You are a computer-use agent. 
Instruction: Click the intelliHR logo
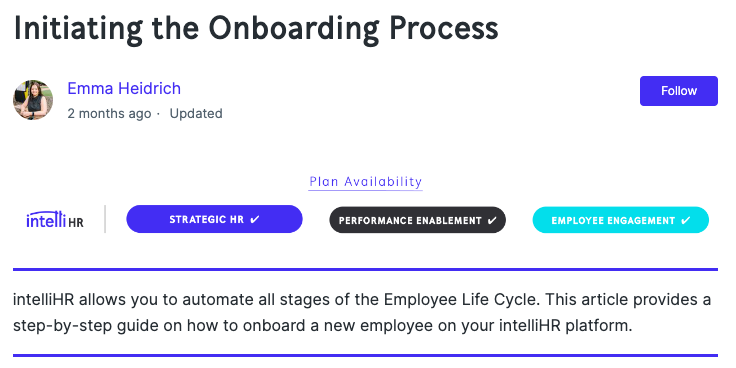pos(55,220)
